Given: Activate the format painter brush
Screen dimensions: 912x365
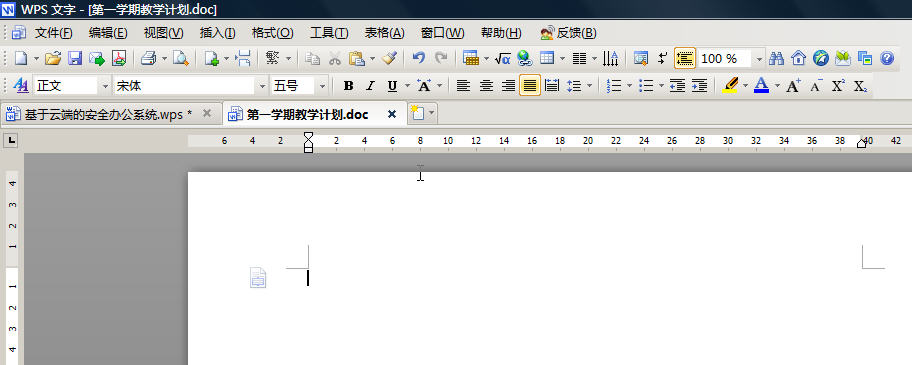Looking at the screenshot, I should pos(390,58).
